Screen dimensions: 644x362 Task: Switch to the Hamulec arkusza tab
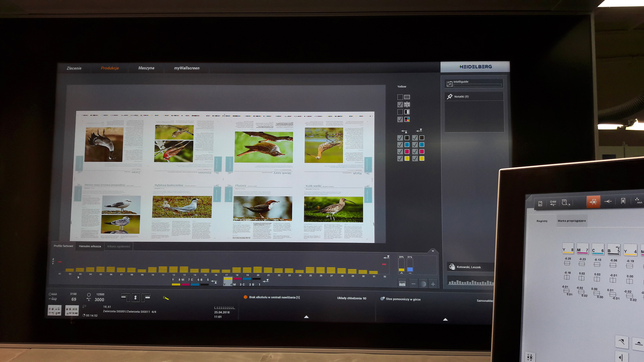90,246
